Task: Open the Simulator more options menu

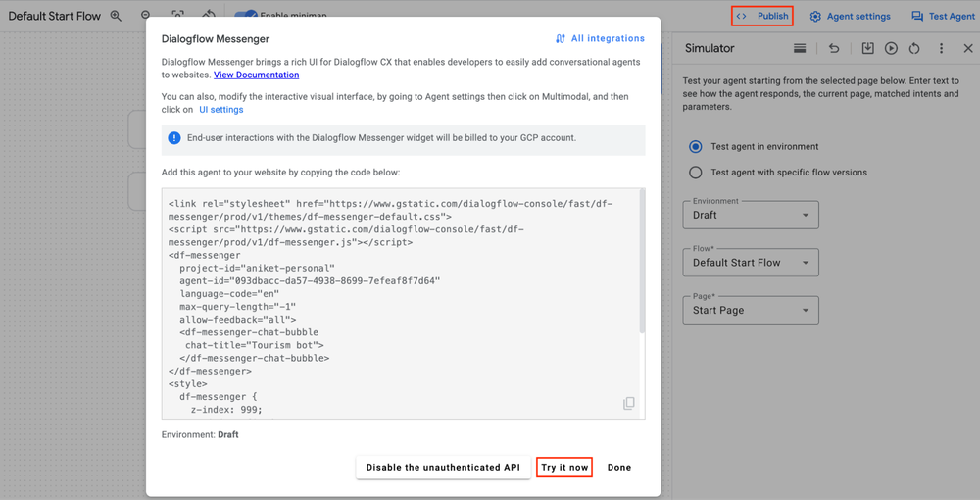Action: click(x=941, y=48)
